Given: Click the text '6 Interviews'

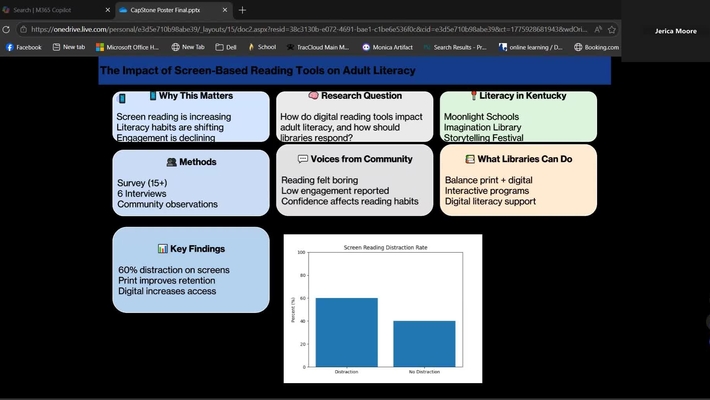Looking at the screenshot, I should click(142, 193).
